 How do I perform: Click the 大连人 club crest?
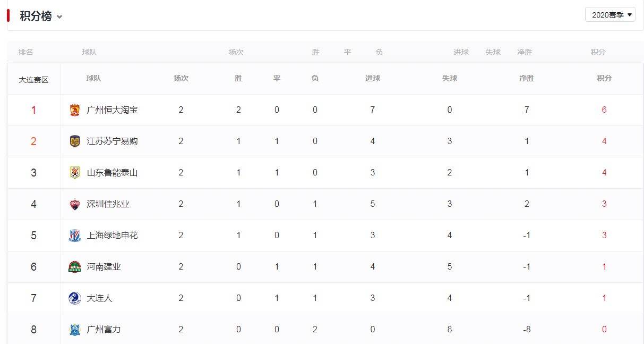tap(73, 298)
